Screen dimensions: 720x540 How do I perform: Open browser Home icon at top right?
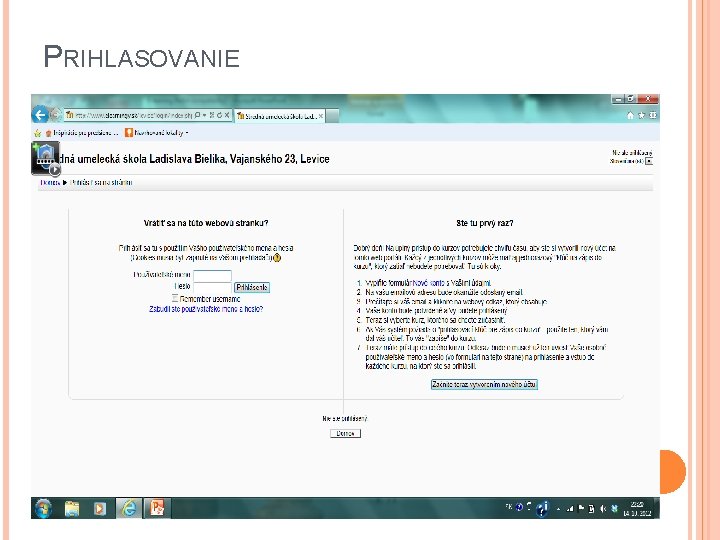coord(630,115)
